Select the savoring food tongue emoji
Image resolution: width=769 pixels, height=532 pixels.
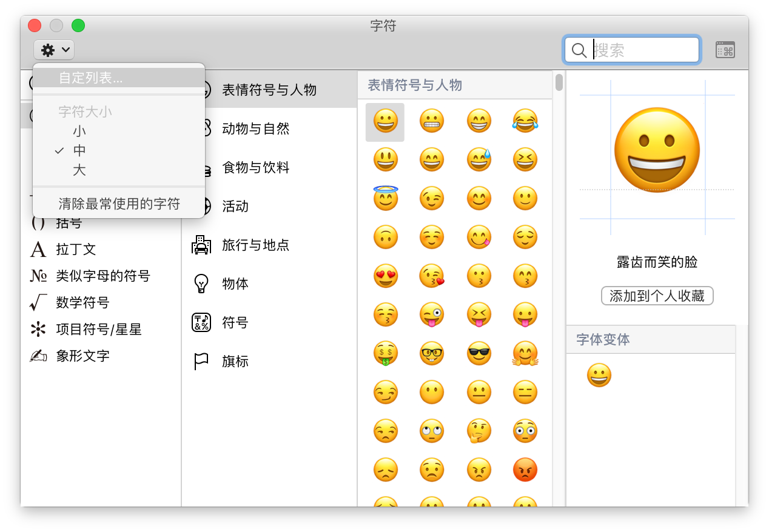point(479,237)
